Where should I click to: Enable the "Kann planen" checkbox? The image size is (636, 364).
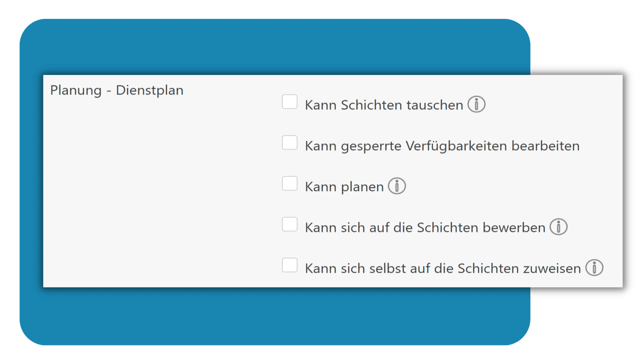(x=290, y=184)
